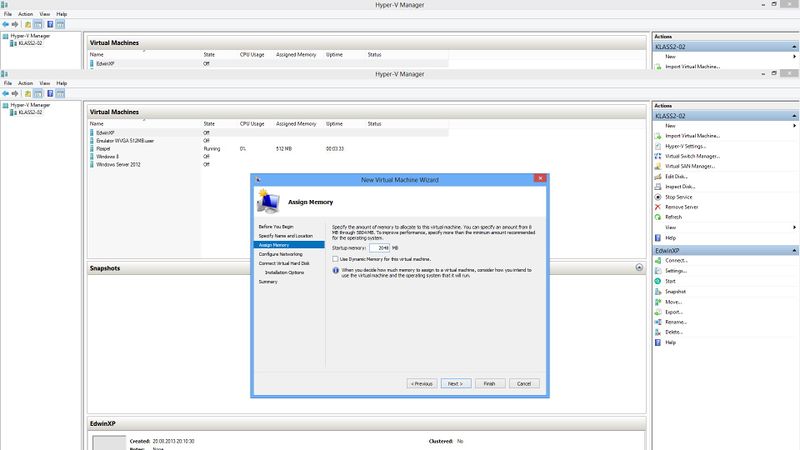Screen dimensions: 800x450
Task: Click Finish in the New Virtual Machine Wizard
Action: pyautogui.click(x=490, y=384)
